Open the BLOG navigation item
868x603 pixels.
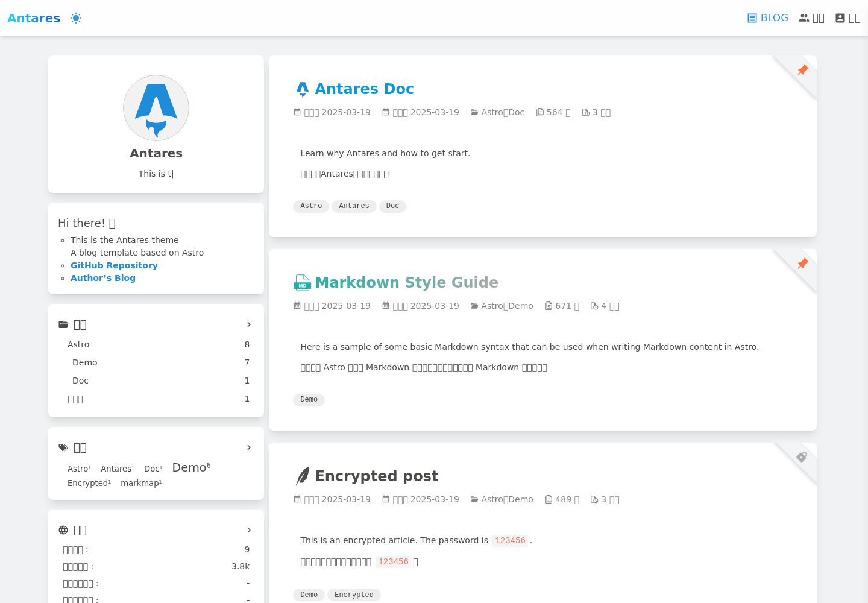point(768,18)
